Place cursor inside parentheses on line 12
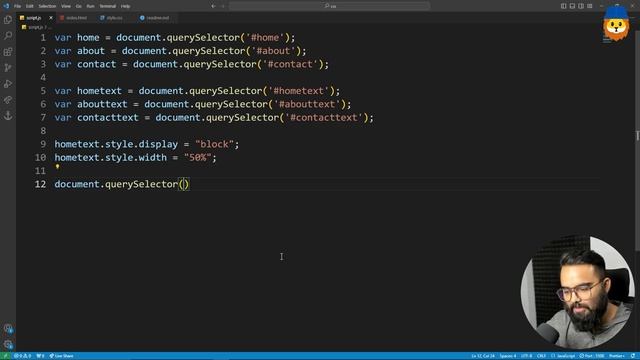The width and height of the screenshot is (640, 360). (x=184, y=184)
